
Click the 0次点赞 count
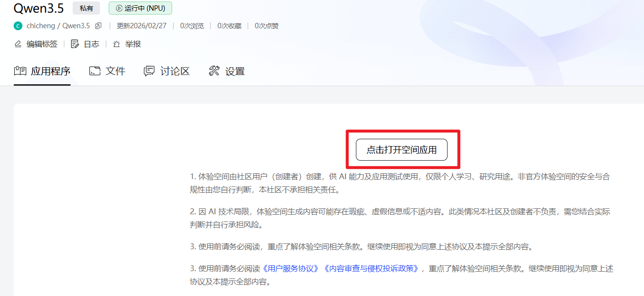[267, 26]
